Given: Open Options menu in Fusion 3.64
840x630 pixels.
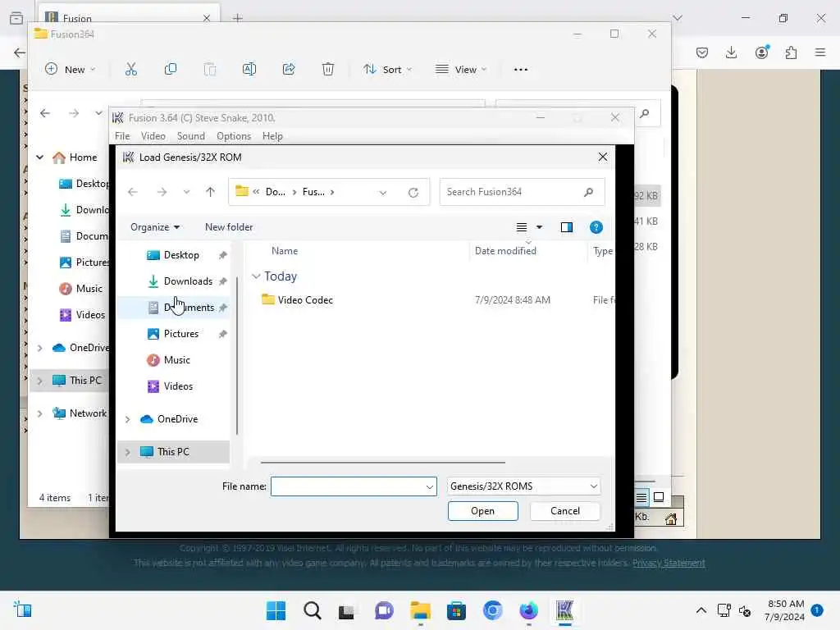Looking at the screenshot, I should [x=234, y=136].
